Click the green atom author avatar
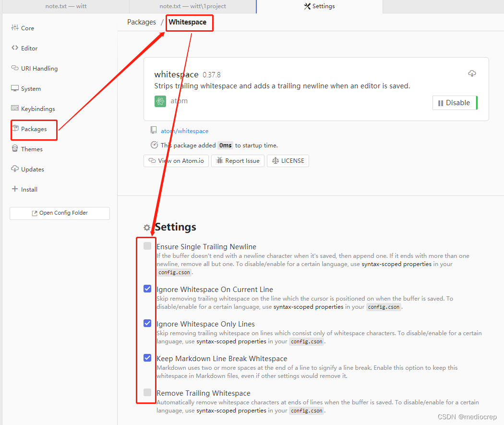Screen dimensions: 504x425 (160, 101)
